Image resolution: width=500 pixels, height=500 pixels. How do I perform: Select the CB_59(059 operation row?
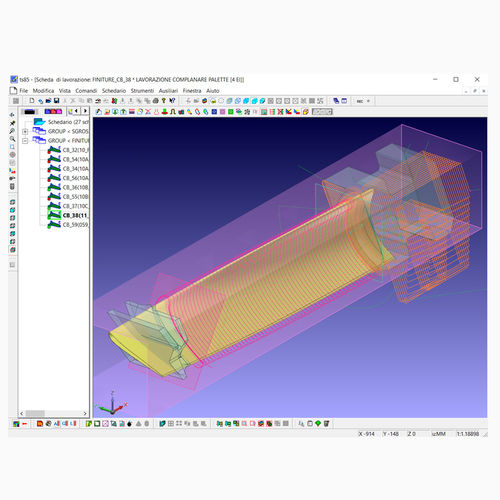(x=68, y=225)
